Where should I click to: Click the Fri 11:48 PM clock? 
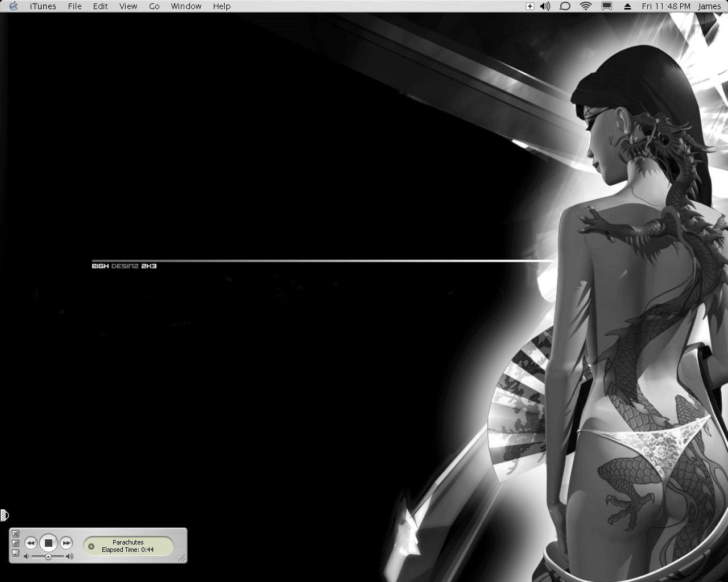click(x=665, y=6)
